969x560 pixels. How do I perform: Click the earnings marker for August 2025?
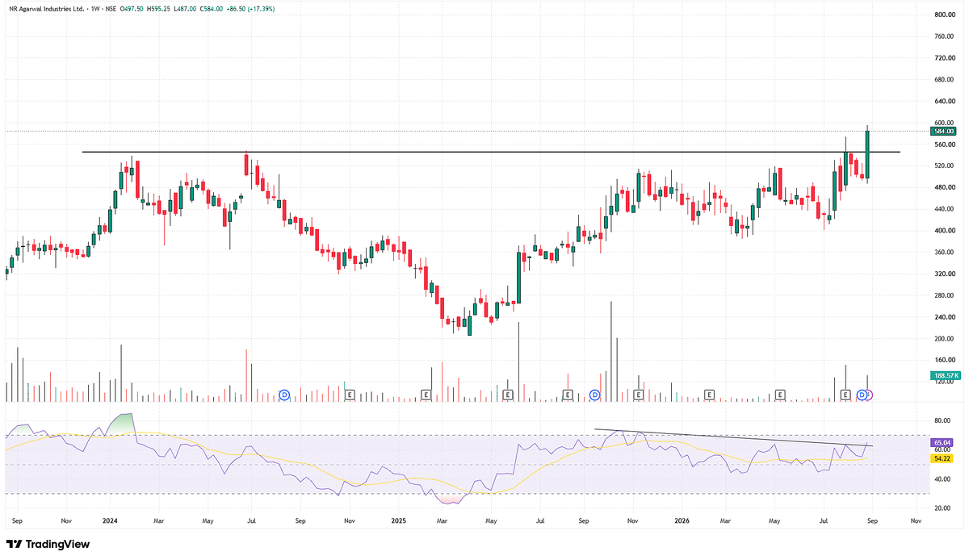[568, 395]
